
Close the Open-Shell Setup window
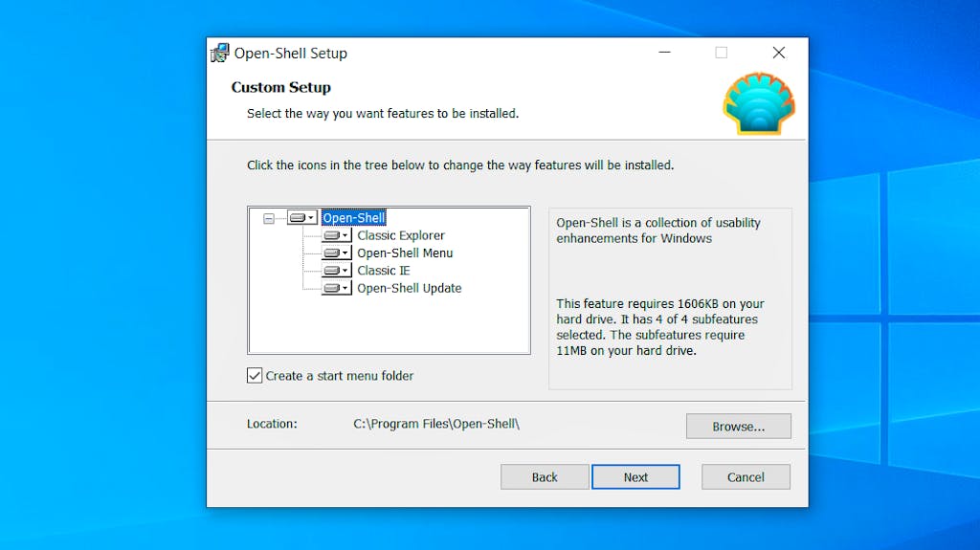click(779, 53)
